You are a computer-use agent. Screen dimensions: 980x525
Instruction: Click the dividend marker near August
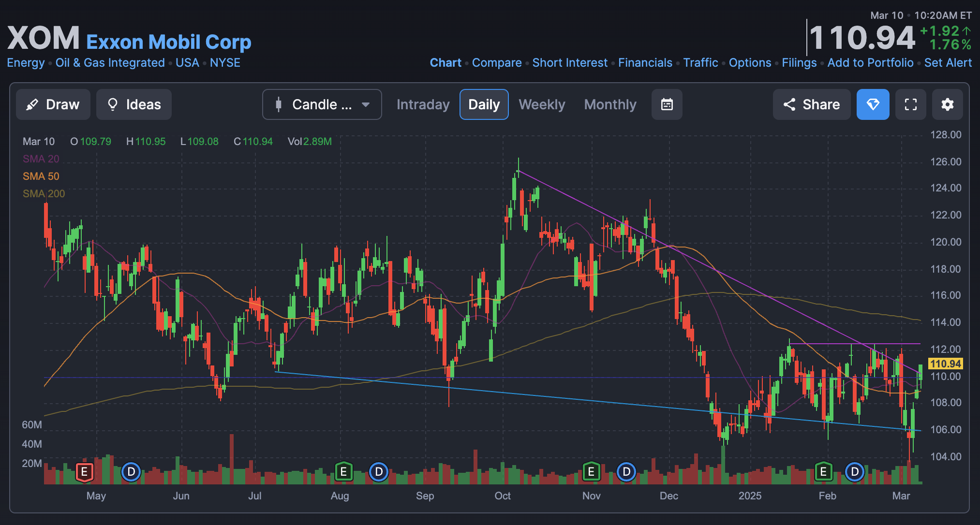(x=379, y=471)
